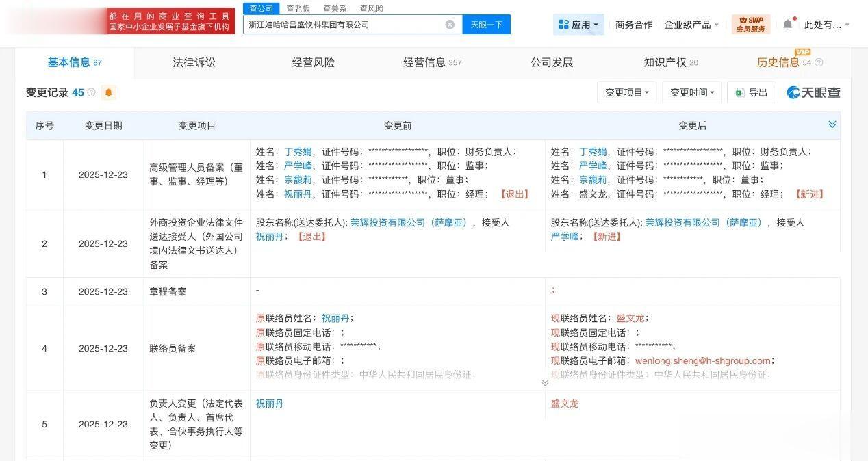Open the 变更项目 filter dropdown
This screenshot has width=868, height=461.
click(627, 92)
